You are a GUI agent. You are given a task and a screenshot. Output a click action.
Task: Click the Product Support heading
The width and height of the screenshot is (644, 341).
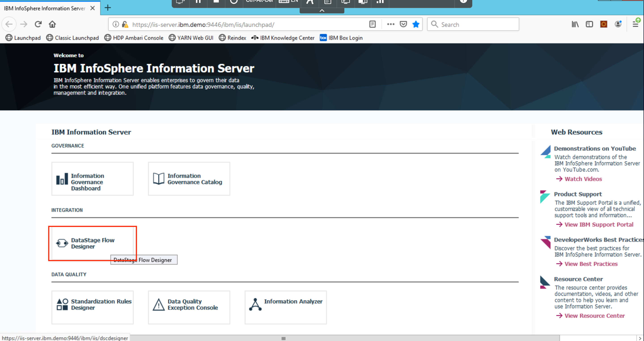coord(578,194)
